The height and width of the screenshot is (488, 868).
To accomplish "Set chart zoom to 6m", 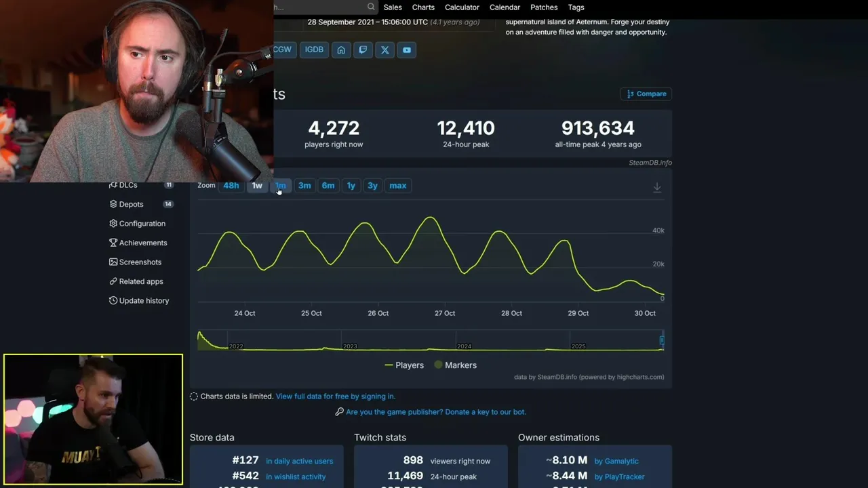I will (x=328, y=186).
